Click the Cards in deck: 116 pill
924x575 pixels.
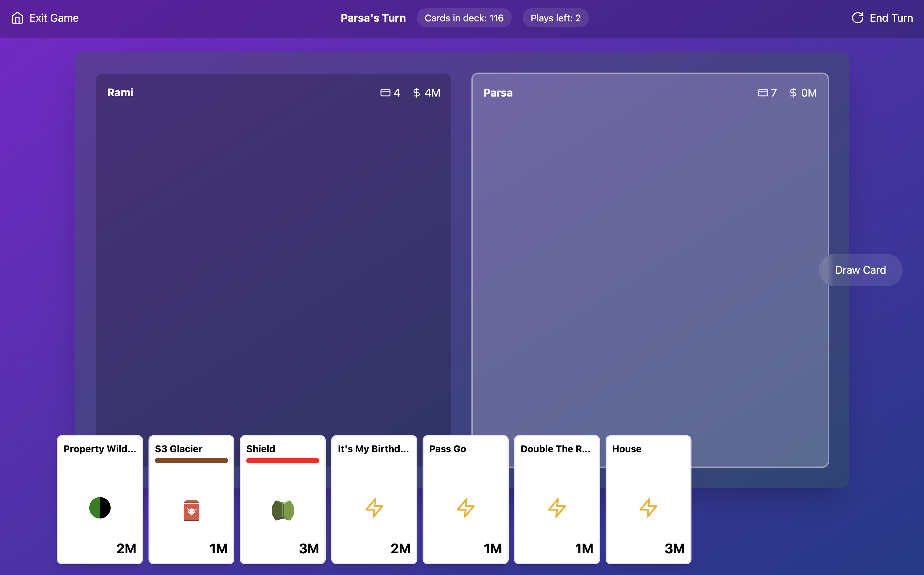(x=464, y=18)
